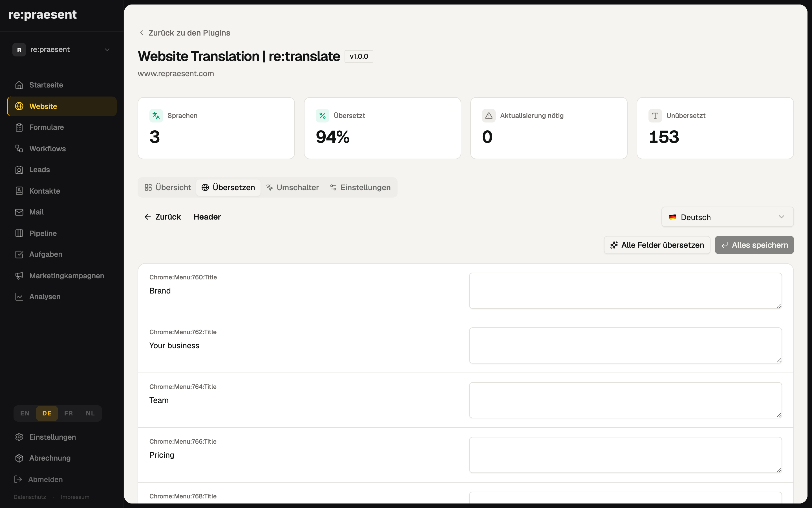Click translation field for Your business

[625, 345]
